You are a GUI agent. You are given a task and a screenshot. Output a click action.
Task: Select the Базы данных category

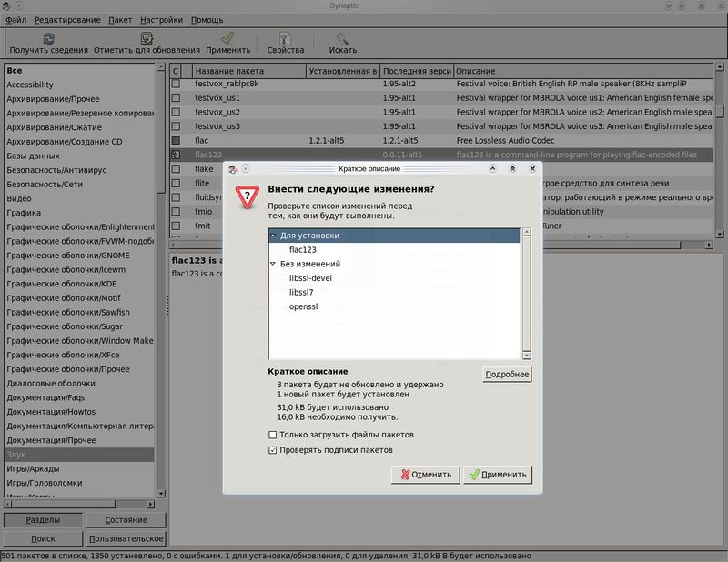click(x=33, y=156)
